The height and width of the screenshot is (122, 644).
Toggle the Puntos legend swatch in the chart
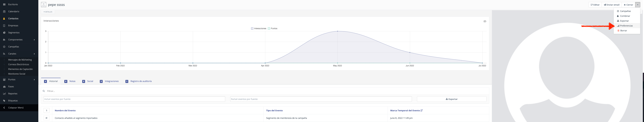click(269, 28)
